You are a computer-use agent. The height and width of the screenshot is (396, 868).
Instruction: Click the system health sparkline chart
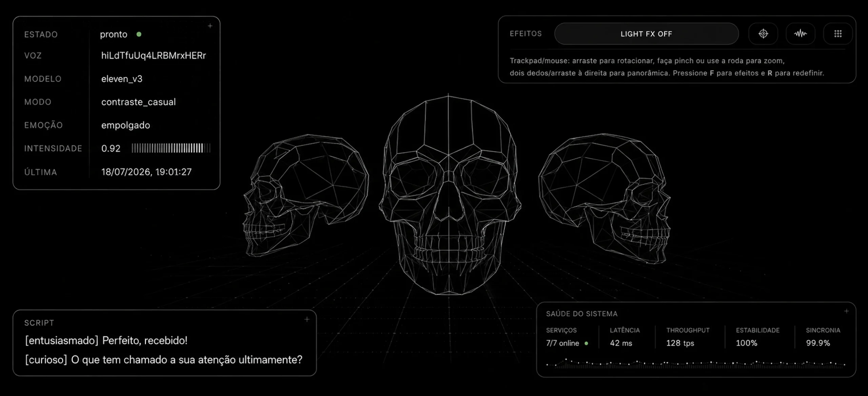[x=696, y=363]
